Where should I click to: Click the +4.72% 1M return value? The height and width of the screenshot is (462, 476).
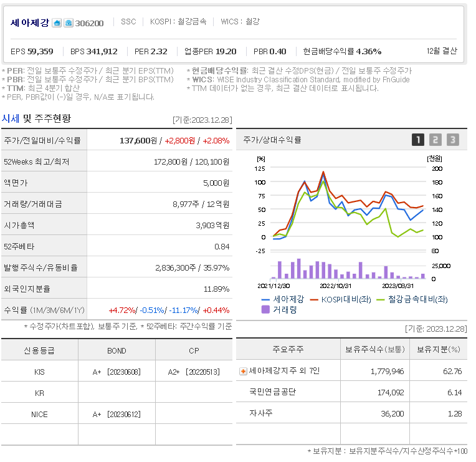(121, 310)
